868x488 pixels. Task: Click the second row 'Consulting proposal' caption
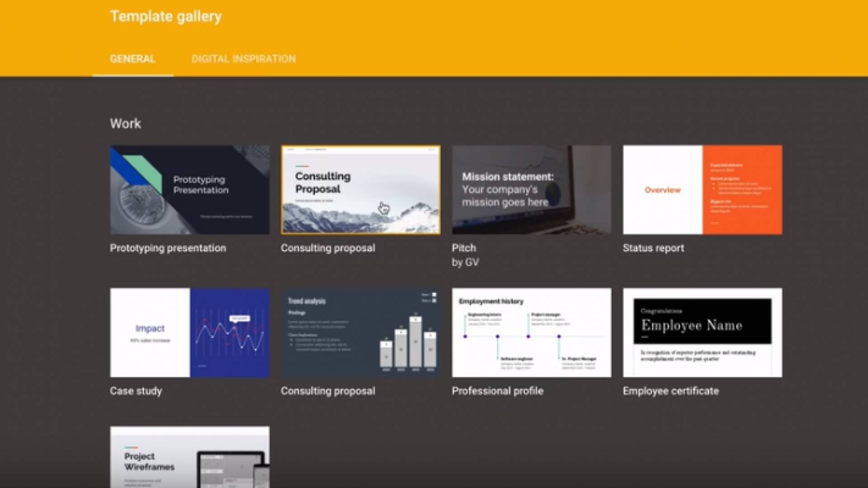pyautogui.click(x=328, y=391)
